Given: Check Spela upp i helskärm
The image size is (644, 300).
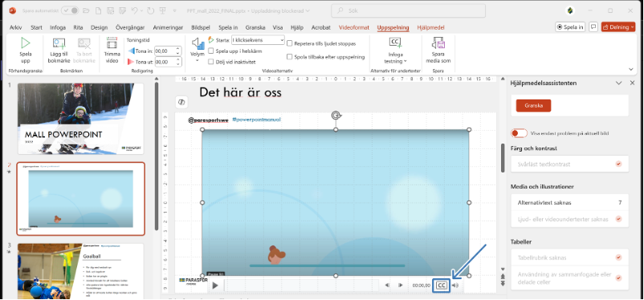Looking at the screenshot, I should [x=210, y=51].
